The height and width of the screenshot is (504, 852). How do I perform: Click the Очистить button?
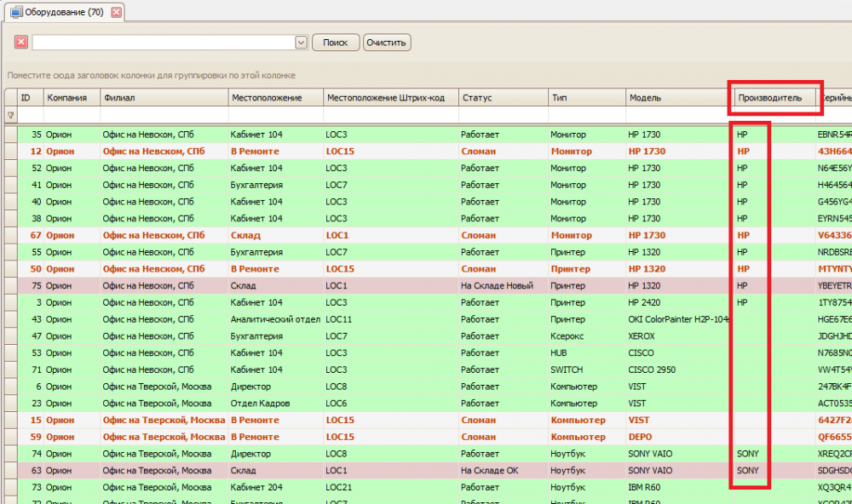click(x=386, y=43)
